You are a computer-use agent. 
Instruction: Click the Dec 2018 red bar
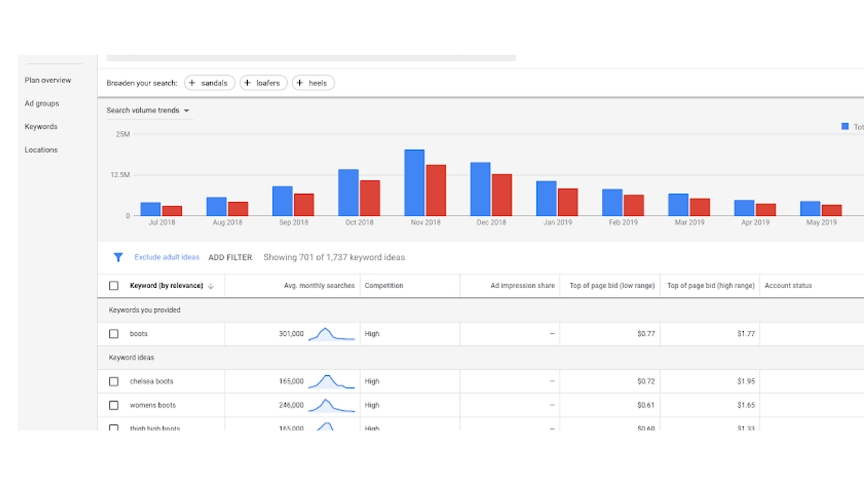502,195
